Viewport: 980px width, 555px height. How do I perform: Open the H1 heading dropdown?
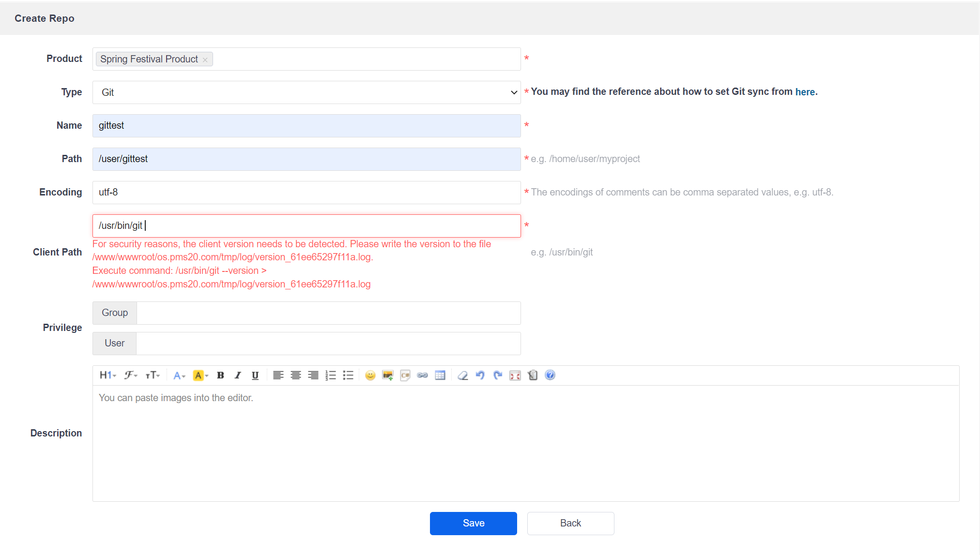(x=107, y=375)
